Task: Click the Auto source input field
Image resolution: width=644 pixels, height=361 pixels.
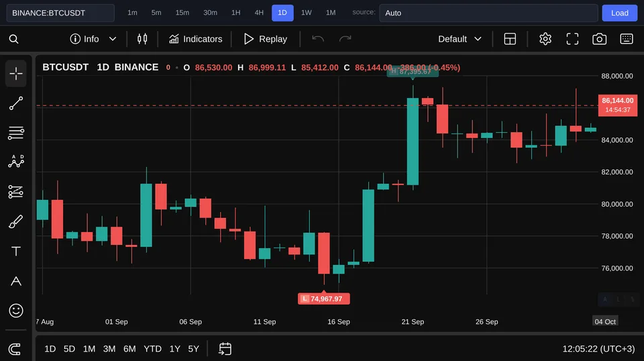Action: 488,13
